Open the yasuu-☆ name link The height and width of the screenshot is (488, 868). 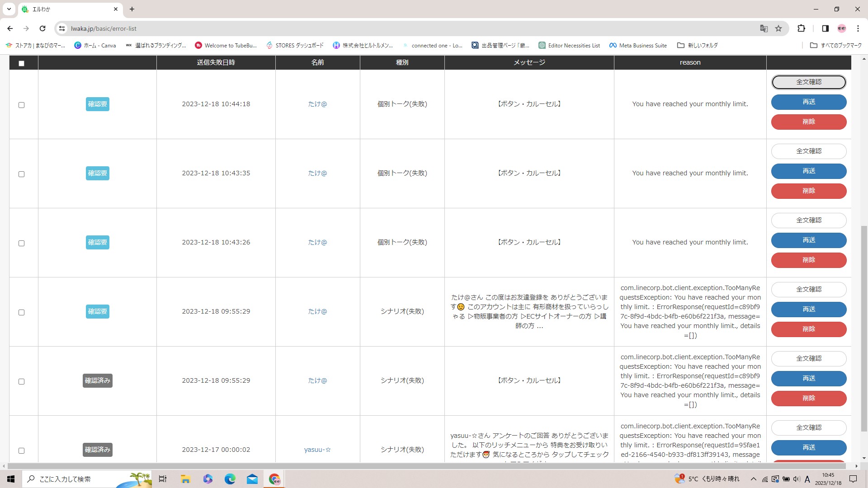point(317,450)
